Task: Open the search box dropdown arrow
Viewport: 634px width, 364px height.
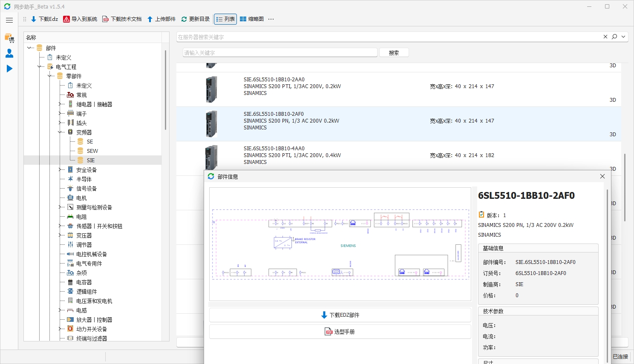Action: [623, 37]
